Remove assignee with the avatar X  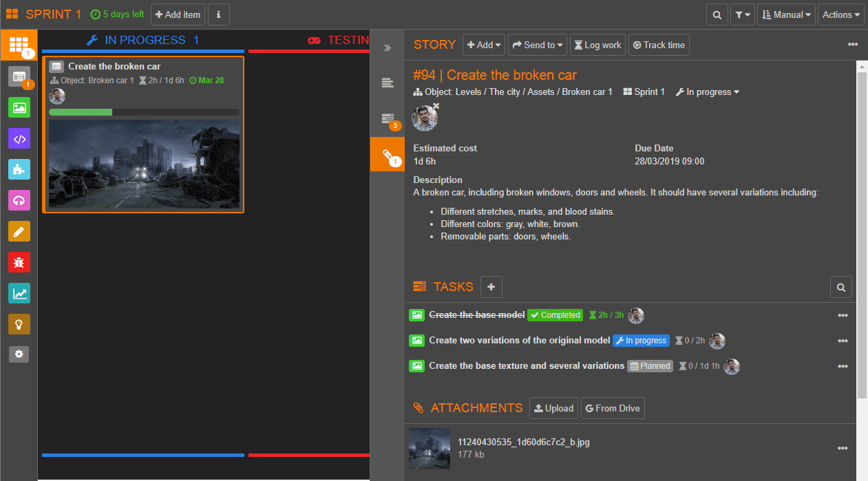tap(436, 106)
